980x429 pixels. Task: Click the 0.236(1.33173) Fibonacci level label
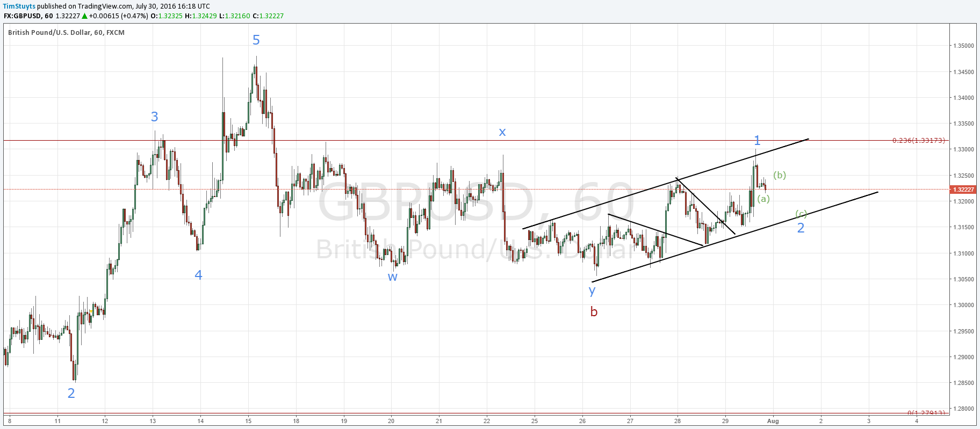(918, 141)
